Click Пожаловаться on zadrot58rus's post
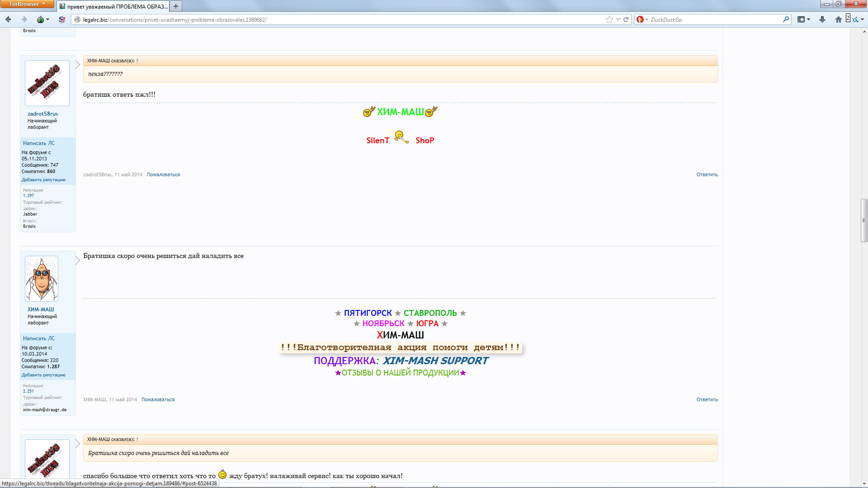 [x=163, y=174]
